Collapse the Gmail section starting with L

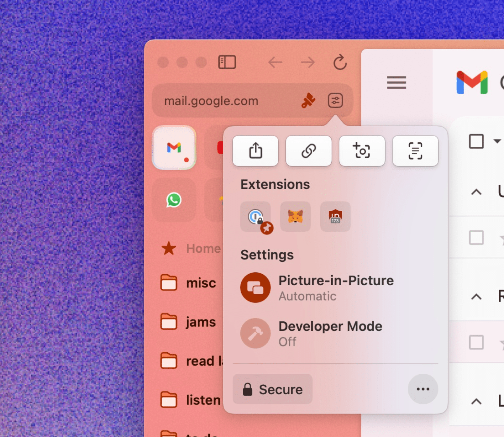click(476, 401)
